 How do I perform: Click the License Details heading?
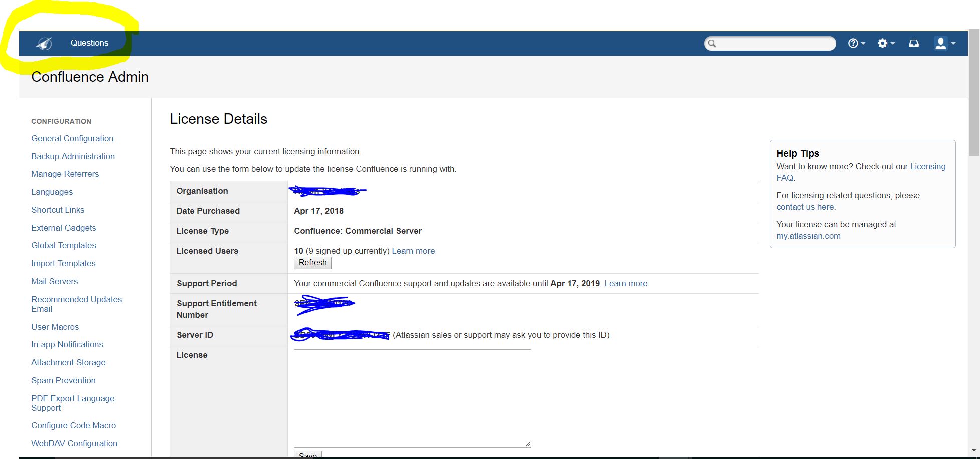point(218,119)
